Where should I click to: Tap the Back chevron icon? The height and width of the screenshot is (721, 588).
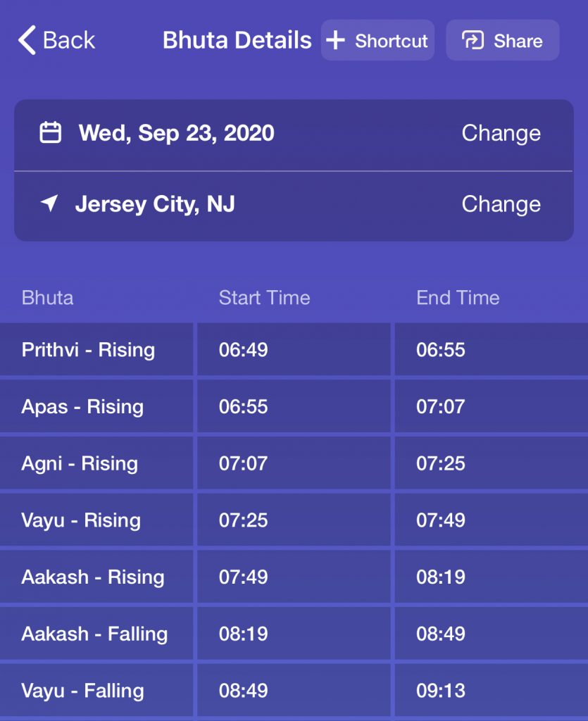click(x=27, y=40)
